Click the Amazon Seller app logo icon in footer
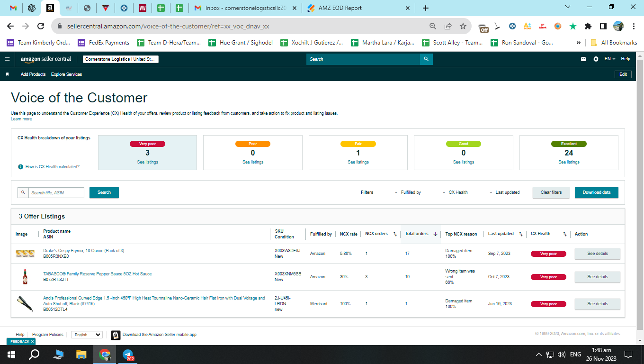644x364 pixels. 116,335
